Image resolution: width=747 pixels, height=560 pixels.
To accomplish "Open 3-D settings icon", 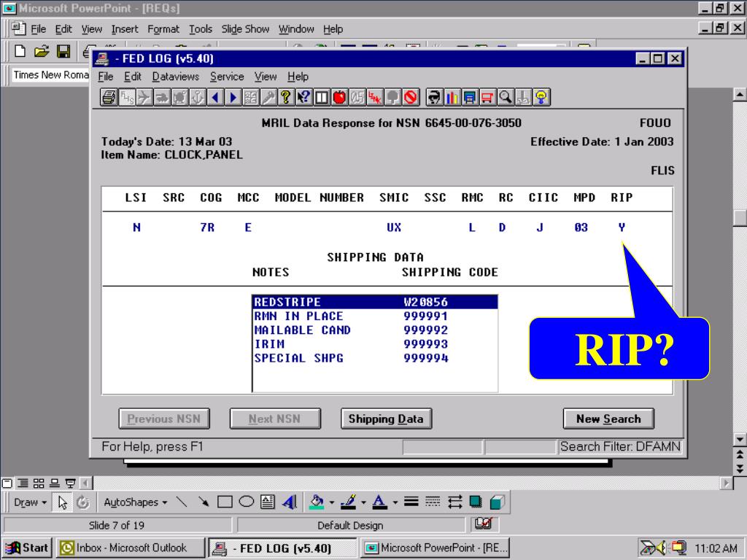I will point(498,502).
